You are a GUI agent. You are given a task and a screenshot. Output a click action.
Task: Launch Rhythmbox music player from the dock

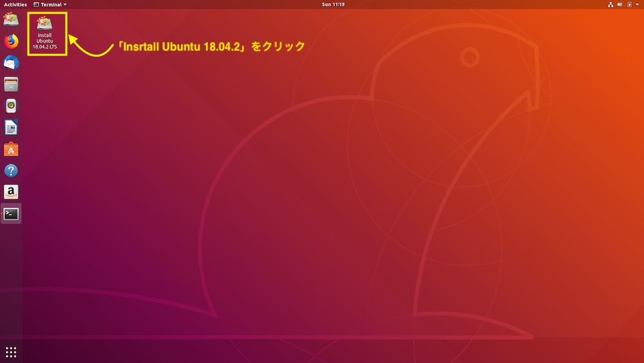[11, 106]
